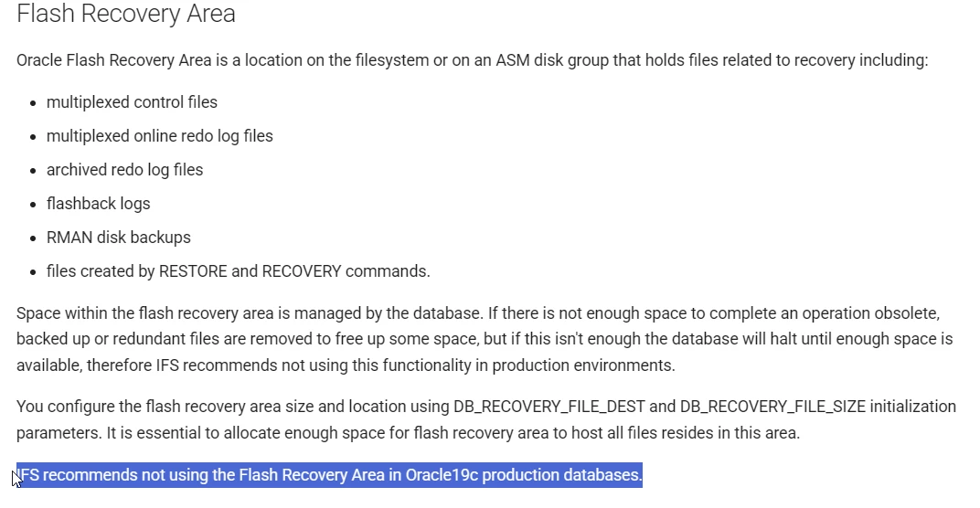Click the highlighted IFS recommends sentence
The height and width of the screenshot is (508, 980).
click(x=329, y=475)
